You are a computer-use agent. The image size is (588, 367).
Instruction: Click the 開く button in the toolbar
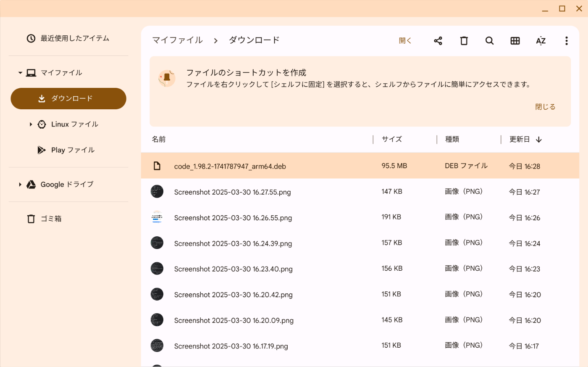(405, 41)
